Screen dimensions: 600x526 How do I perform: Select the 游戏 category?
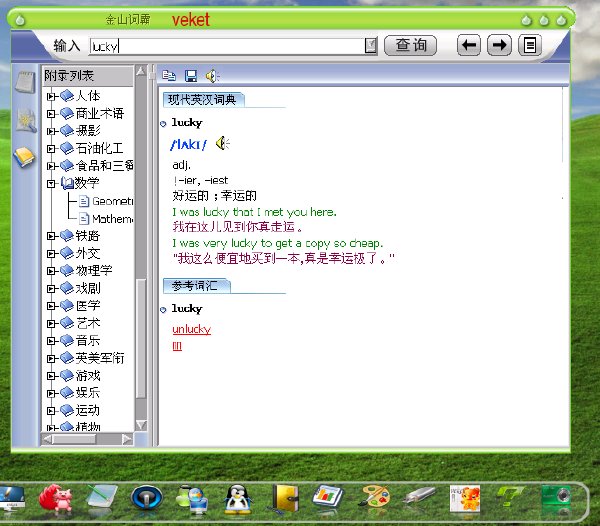(88, 376)
